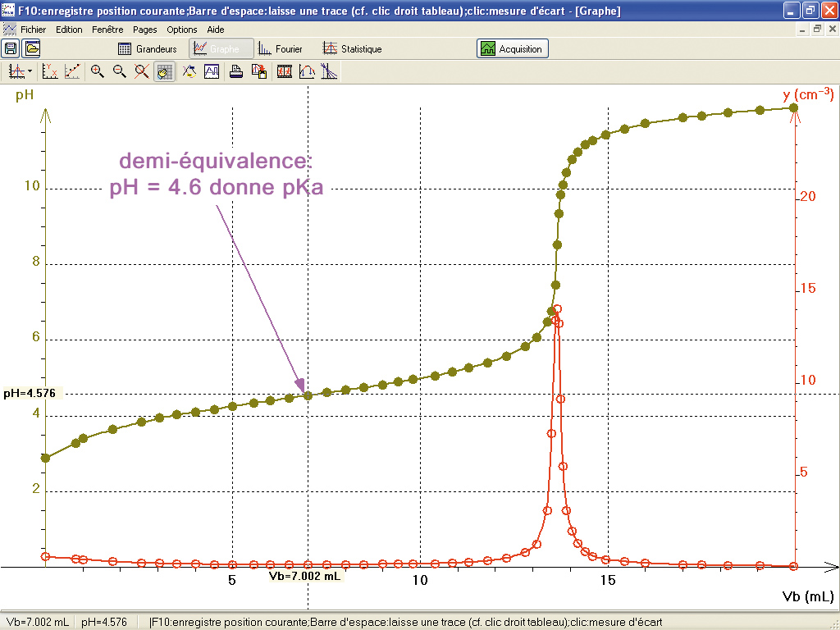This screenshot has height=630, width=840.
Task: Minimize the inner Graphe document window
Action: tap(802, 30)
